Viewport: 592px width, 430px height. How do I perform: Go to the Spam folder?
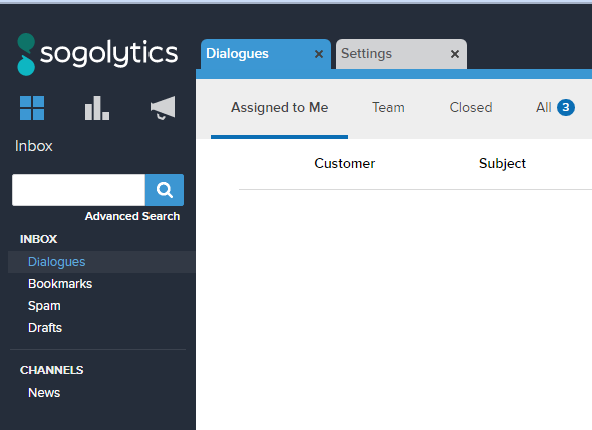pyautogui.click(x=44, y=306)
